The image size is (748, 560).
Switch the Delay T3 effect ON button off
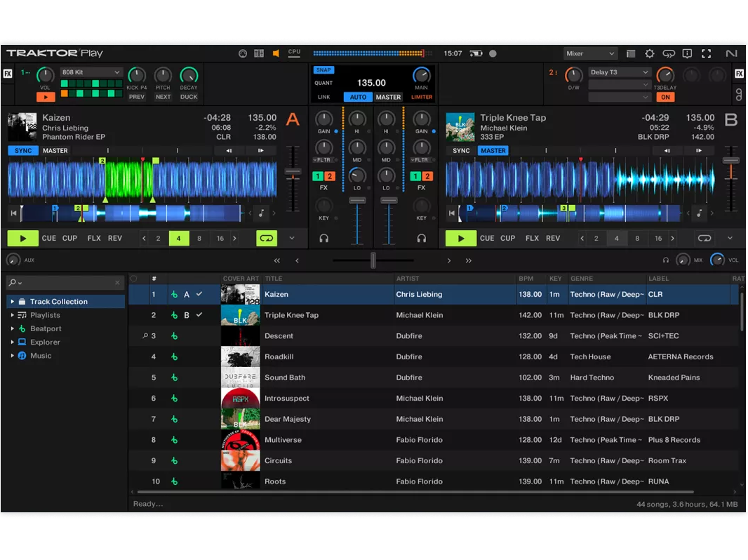666,96
